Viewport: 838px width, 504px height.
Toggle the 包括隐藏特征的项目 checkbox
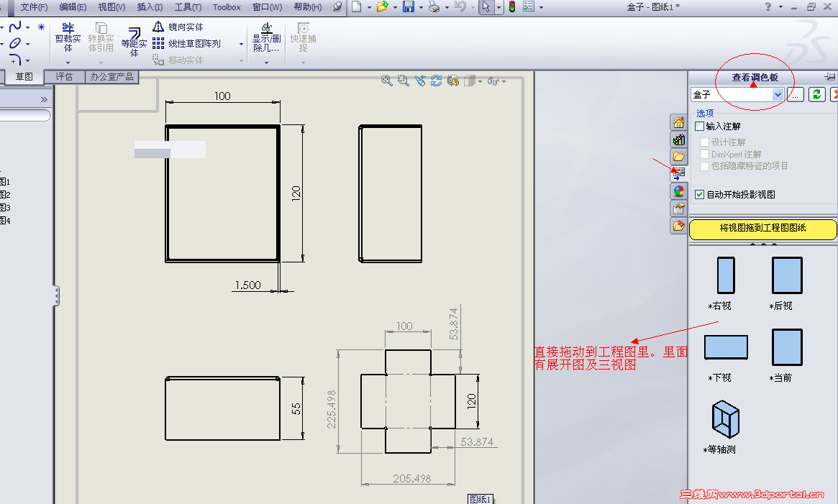point(704,166)
